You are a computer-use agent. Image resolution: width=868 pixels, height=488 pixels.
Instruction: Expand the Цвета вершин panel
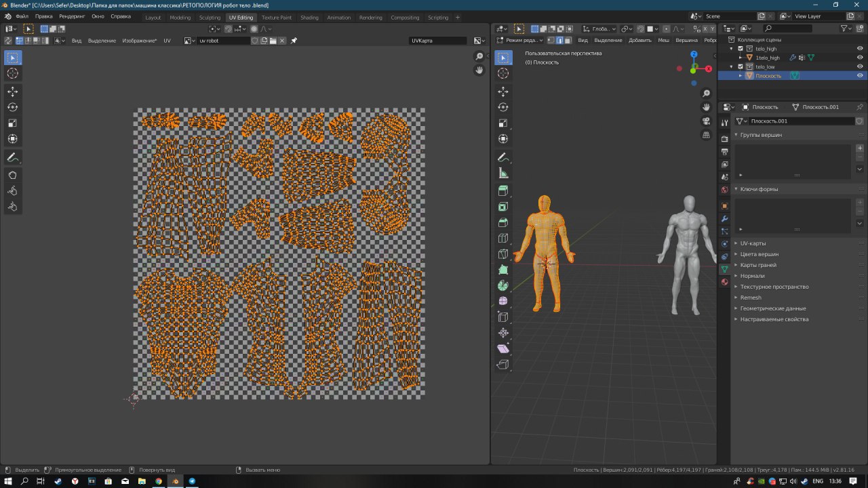tap(799, 254)
